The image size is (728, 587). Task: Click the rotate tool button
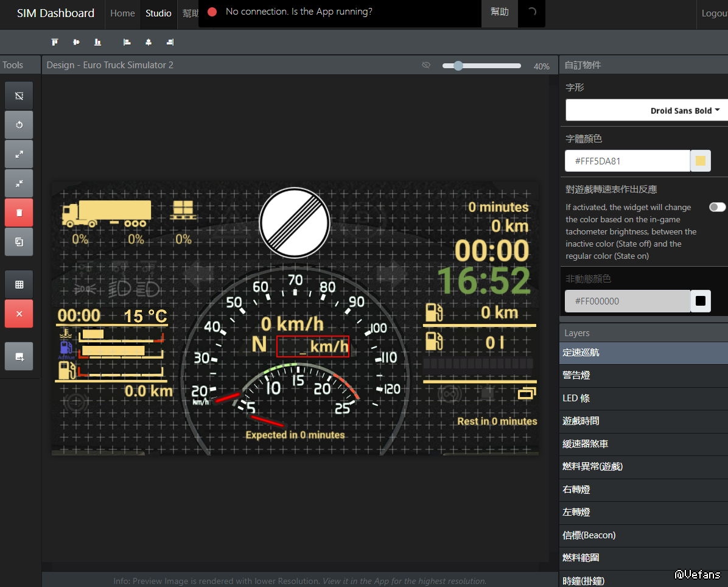click(19, 125)
